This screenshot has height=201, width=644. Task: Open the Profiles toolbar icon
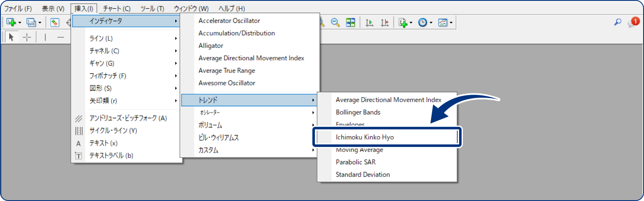tap(31, 23)
